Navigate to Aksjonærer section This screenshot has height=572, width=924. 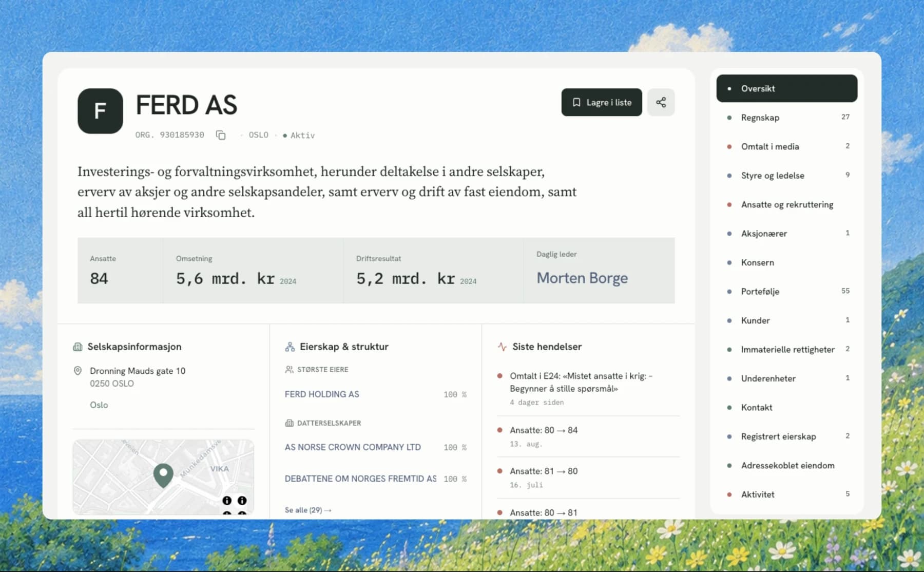pos(787,234)
